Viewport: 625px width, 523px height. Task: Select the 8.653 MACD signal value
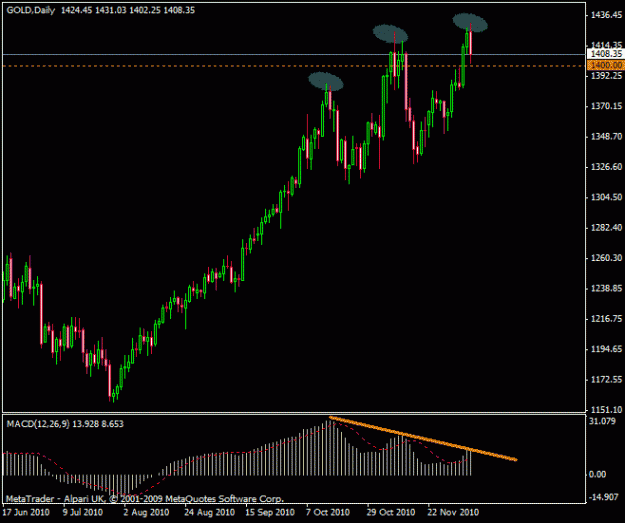point(112,424)
